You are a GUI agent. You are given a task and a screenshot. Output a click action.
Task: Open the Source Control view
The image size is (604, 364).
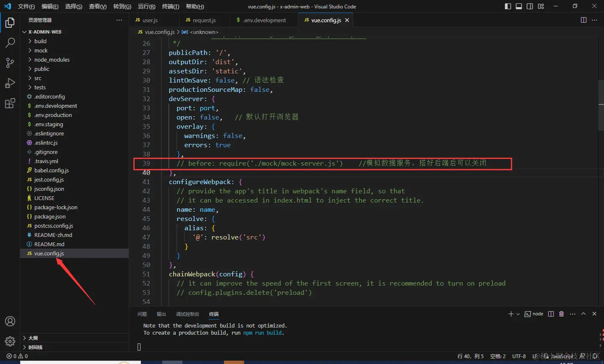pos(10,63)
